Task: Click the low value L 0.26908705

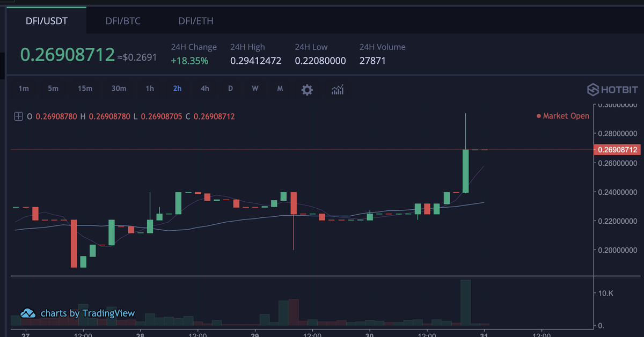Action: click(x=158, y=116)
